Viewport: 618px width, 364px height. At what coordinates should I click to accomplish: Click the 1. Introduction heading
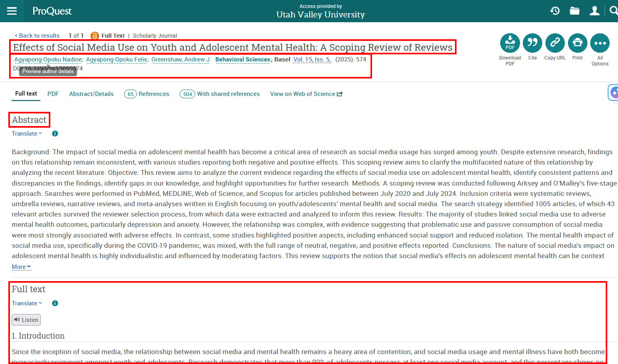(x=38, y=336)
